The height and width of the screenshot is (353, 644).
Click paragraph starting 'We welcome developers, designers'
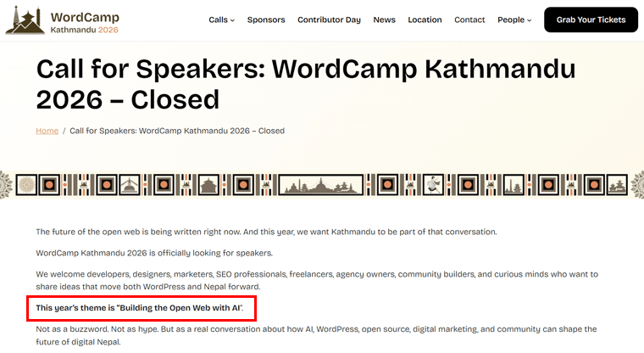click(317, 280)
